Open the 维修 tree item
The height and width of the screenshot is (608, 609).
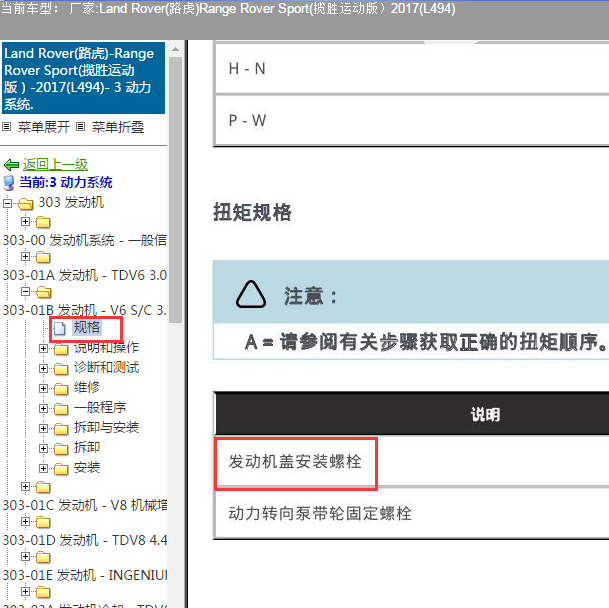(87, 387)
